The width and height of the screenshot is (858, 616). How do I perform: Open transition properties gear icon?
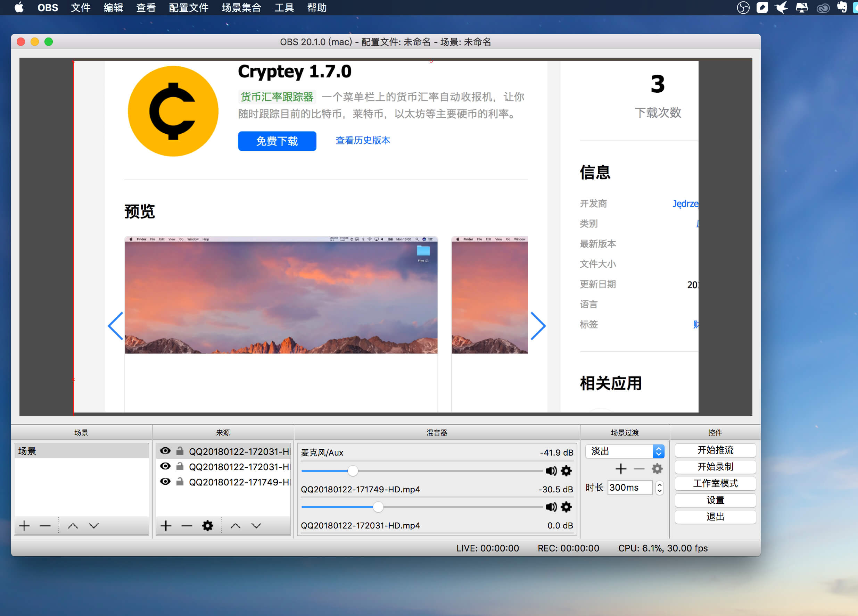point(657,469)
